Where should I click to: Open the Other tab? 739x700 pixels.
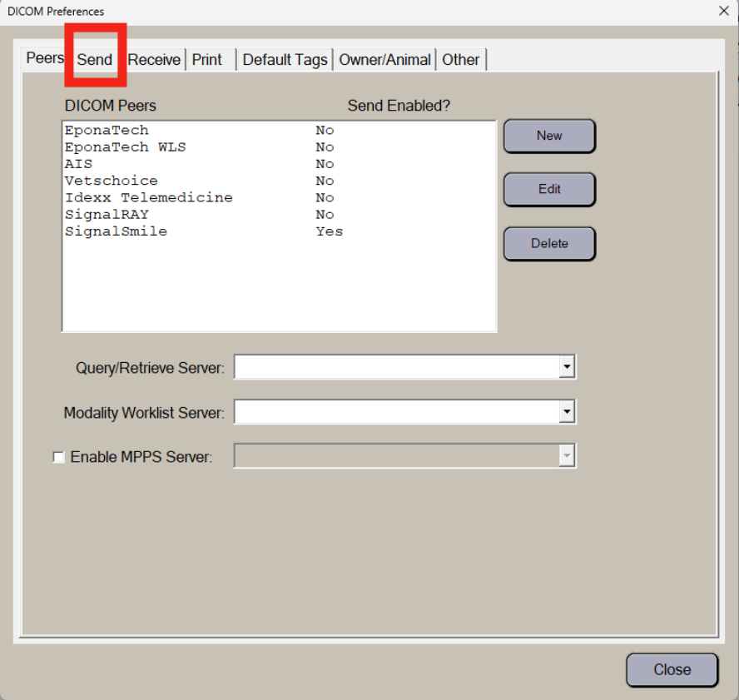point(460,60)
